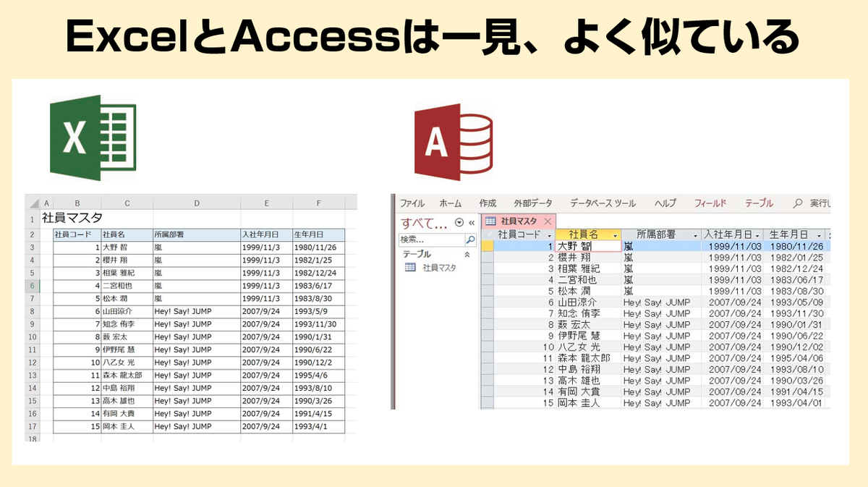Open the ファイル menu in Access
The height and width of the screenshot is (487, 868).
click(x=412, y=203)
